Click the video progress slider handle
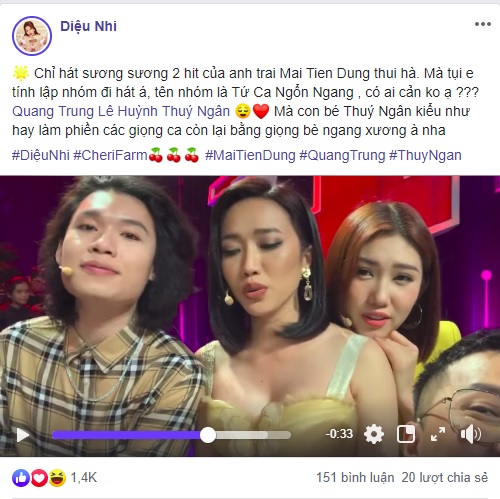 (208, 435)
